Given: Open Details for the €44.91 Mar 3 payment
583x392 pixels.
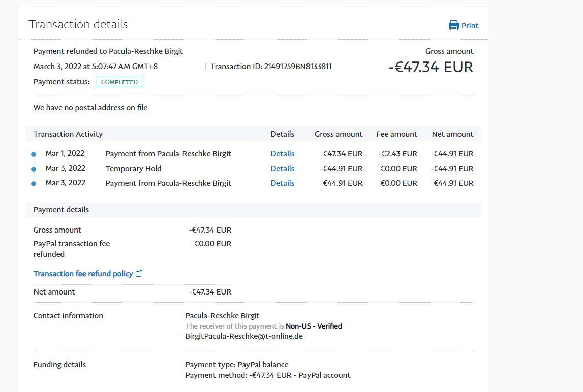Looking at the screenshot, I should (282, 183).
